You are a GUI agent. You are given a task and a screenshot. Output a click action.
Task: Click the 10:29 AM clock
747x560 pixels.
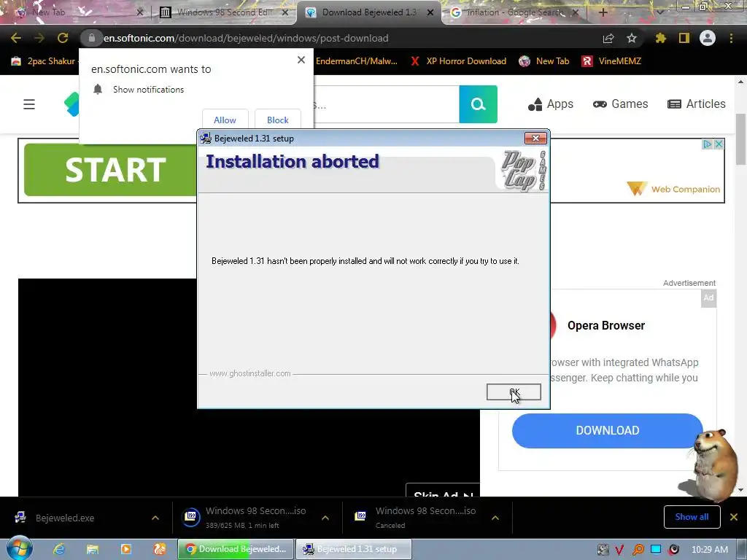click(709, 550)
